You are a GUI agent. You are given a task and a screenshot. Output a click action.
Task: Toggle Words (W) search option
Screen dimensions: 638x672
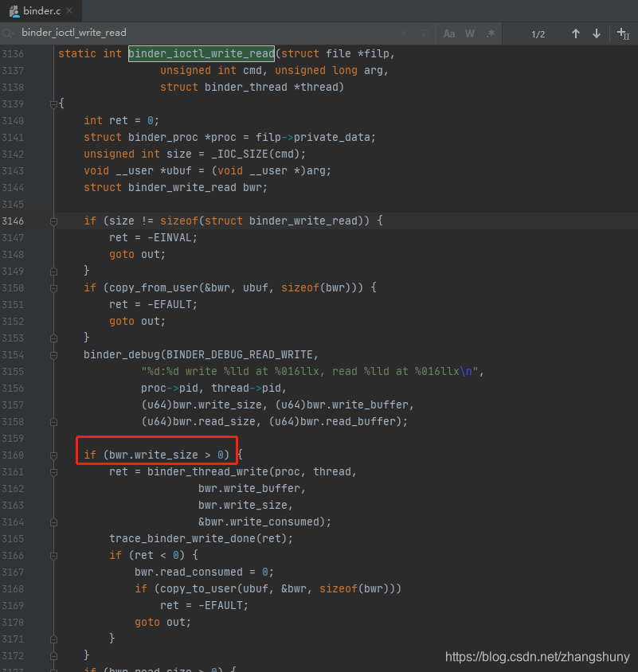tap(470, 34)
